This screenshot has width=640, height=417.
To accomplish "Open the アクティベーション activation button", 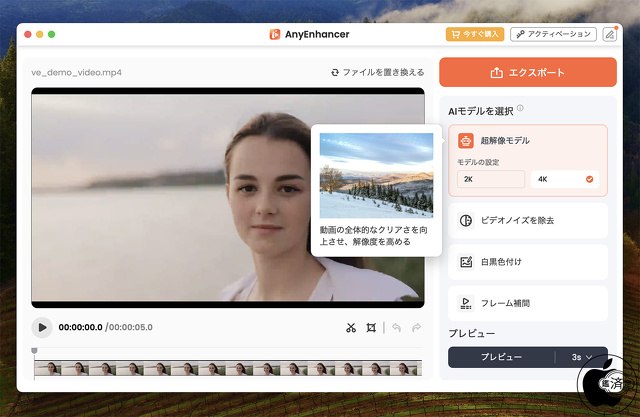I will click(x=553, y=34).
